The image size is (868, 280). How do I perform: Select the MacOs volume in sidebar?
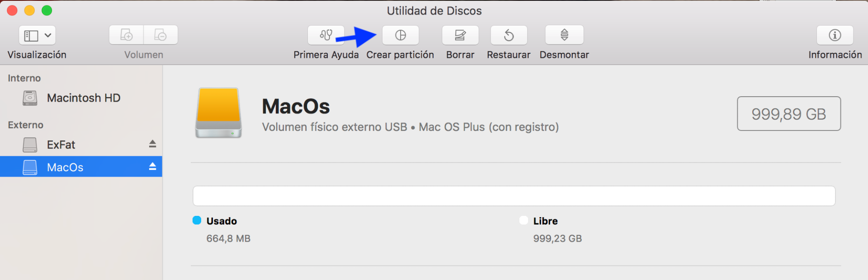click(x=65, y=168)
